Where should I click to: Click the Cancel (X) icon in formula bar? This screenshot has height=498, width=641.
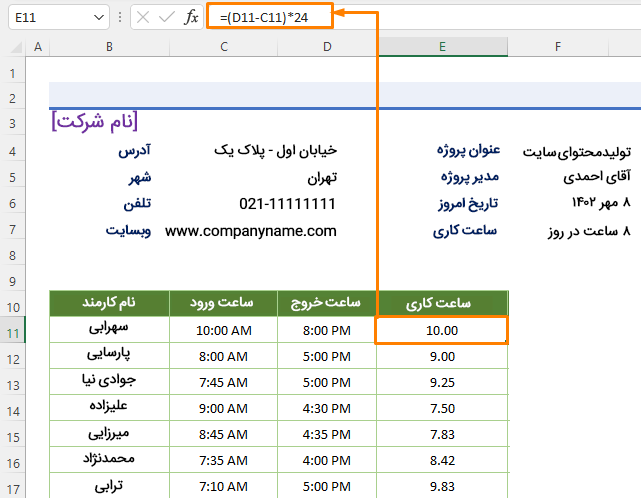(143, 17)
